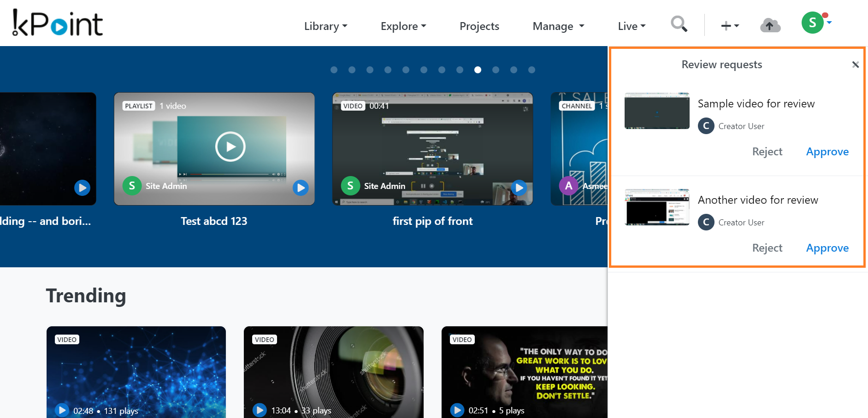Image resolution: width=868 pixels, height=418 pixels.
Task: Open the Manage menu
Action: click(x=558, y=26)
